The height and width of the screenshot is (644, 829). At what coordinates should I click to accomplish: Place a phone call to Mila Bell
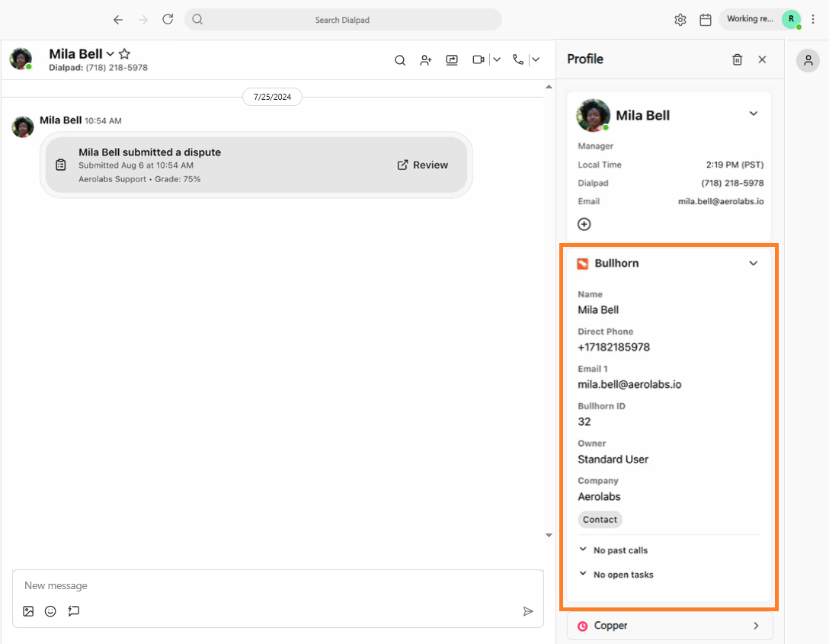[518, 59]
